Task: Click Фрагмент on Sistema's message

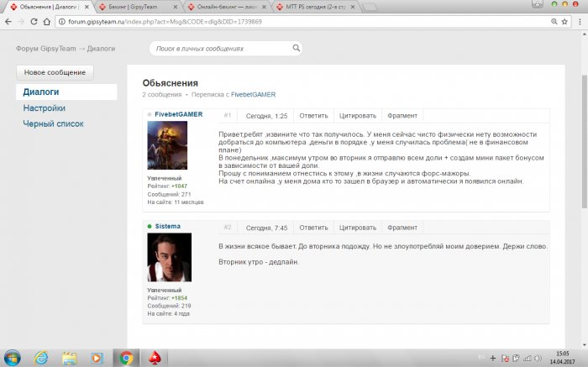Action: (x=402, y=228)
